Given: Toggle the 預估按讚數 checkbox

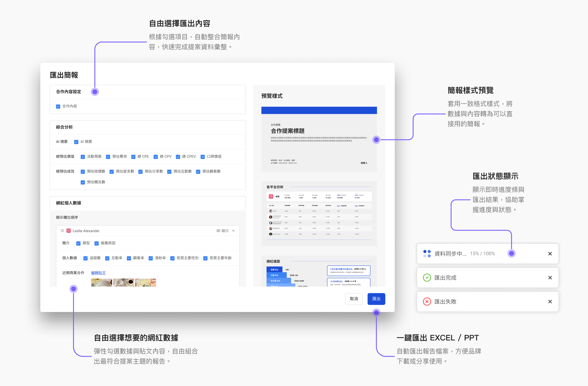Looking at the screenshot, I should 83,171.
